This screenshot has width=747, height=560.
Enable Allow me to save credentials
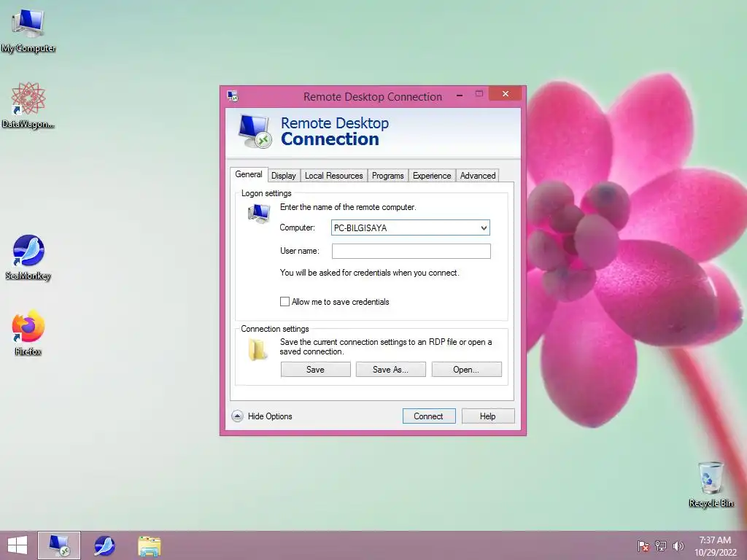pos(285,301)
